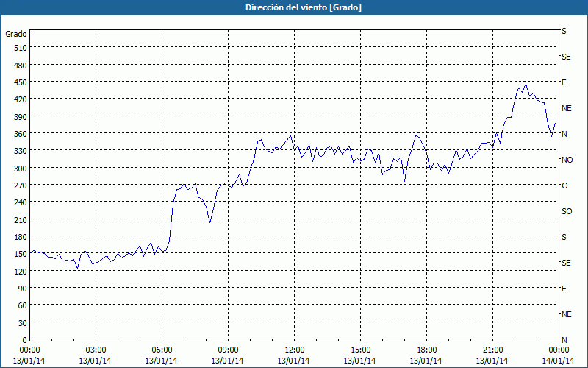Click the 420 degree axis label
The height and width of the screenshot is (368, 588).
click(21, 99)
